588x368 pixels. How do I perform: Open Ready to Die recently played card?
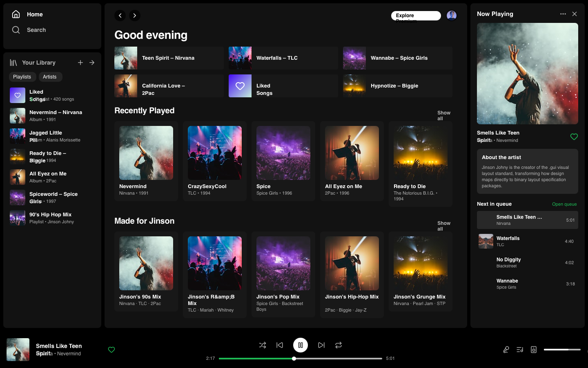point(421,164)
